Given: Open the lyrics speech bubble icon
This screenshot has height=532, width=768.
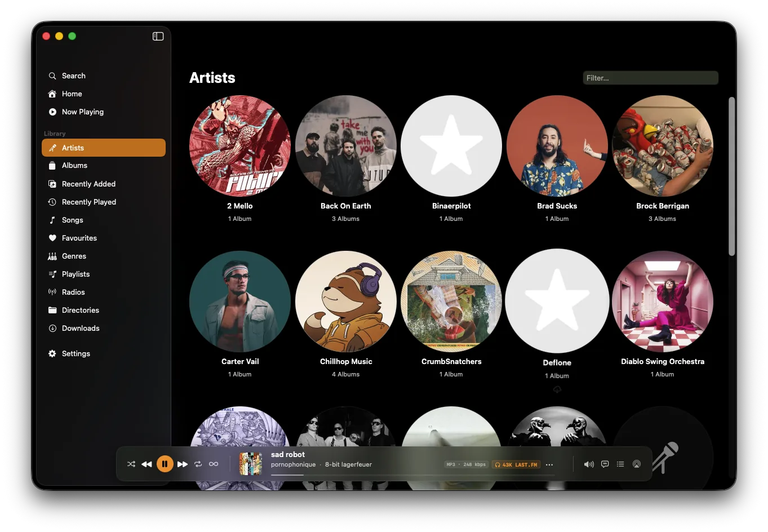Looking at the screenshot, I should pyautogui.click(x=605, y=464).
